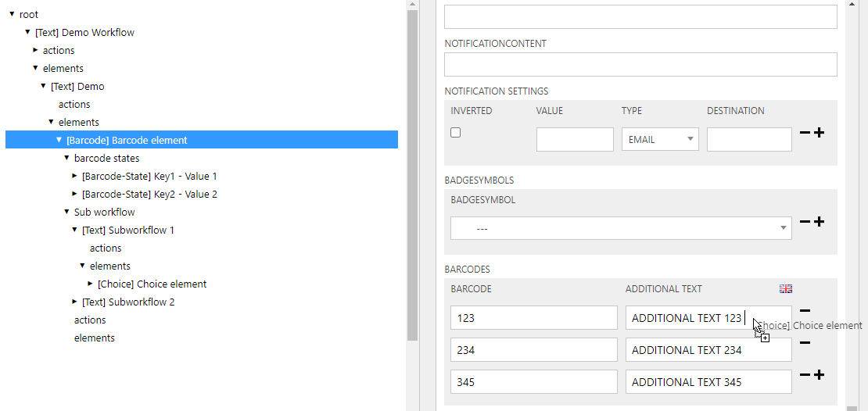Add a notification settings row with plus
This screenshot has height=411, width=868.
[x=820, y=133]
